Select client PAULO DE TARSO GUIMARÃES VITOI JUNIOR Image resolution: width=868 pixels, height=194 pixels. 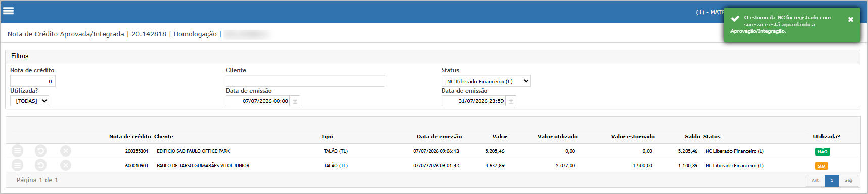pos(203,166)
